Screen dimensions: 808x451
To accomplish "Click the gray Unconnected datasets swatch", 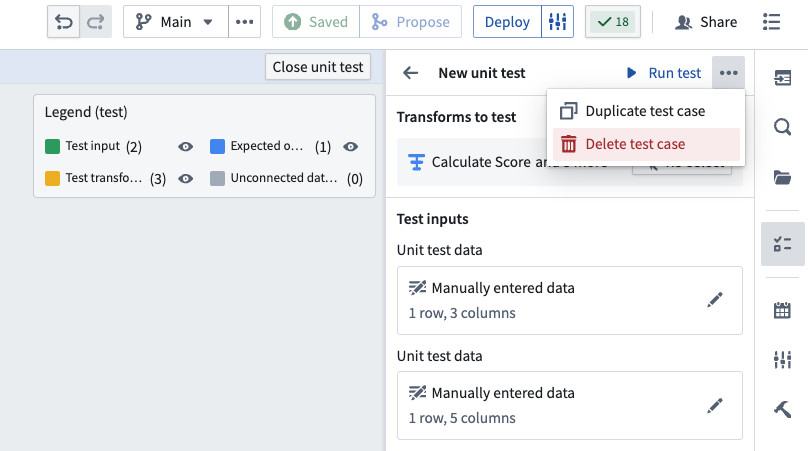I will point(217,178).
